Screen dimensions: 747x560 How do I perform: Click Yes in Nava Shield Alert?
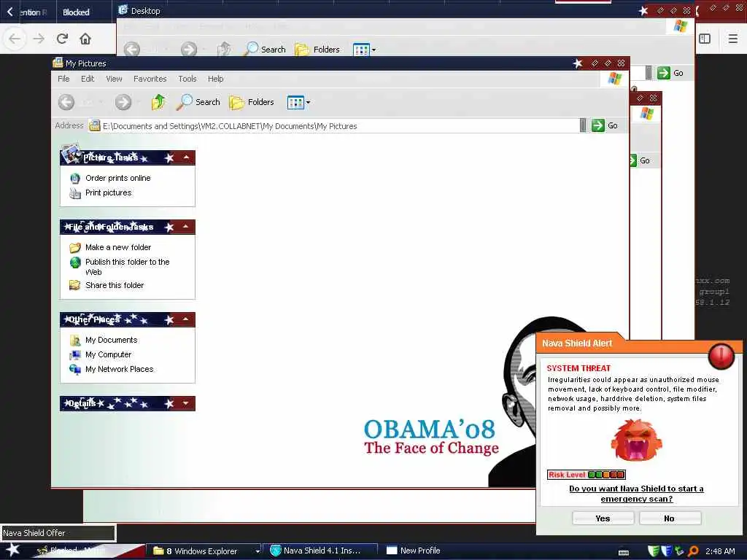603,518
